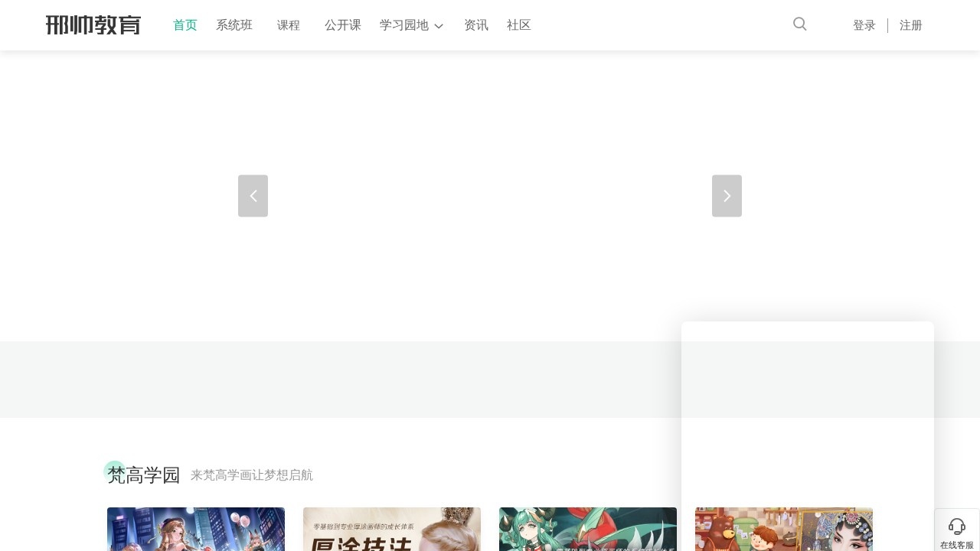Viewport: 980px width, 551px height.
Task: Click the headset symbol above 在线客服 text
Action: 956,526
